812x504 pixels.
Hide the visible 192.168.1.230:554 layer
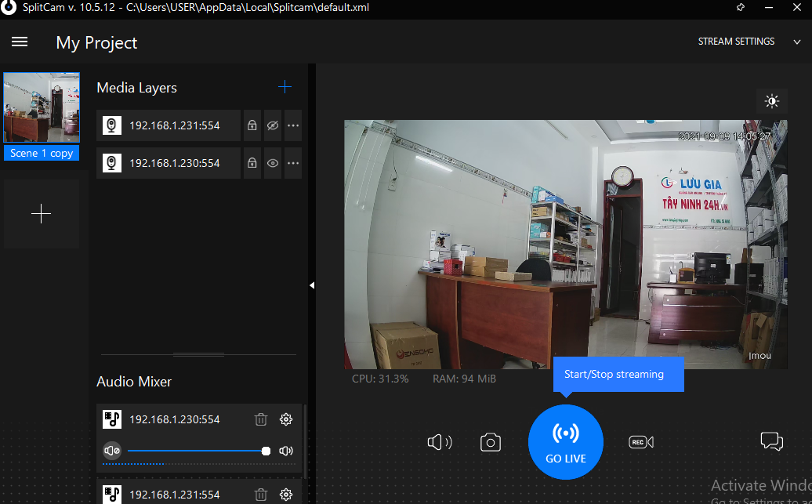pyautogui.click(x=273, y=163)
